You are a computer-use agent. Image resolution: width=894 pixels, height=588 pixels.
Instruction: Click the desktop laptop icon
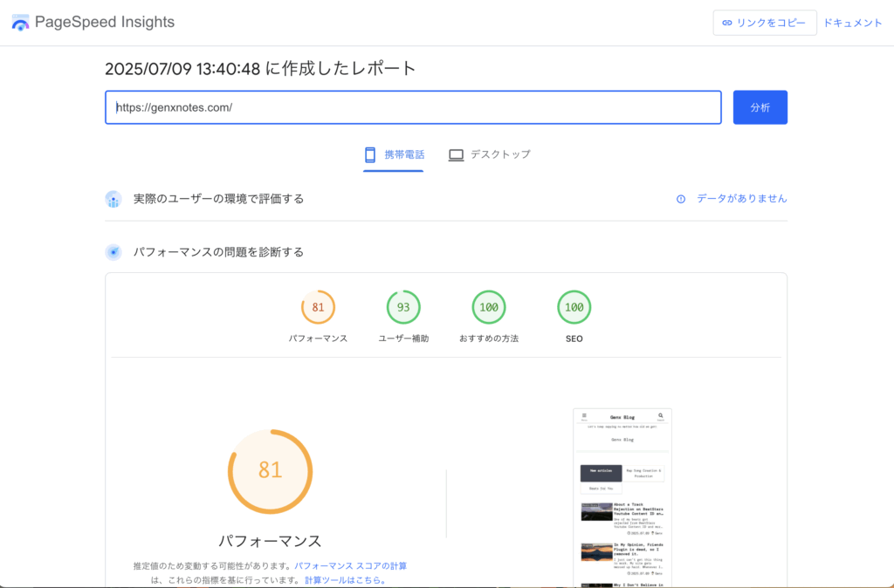click(456, 154)
